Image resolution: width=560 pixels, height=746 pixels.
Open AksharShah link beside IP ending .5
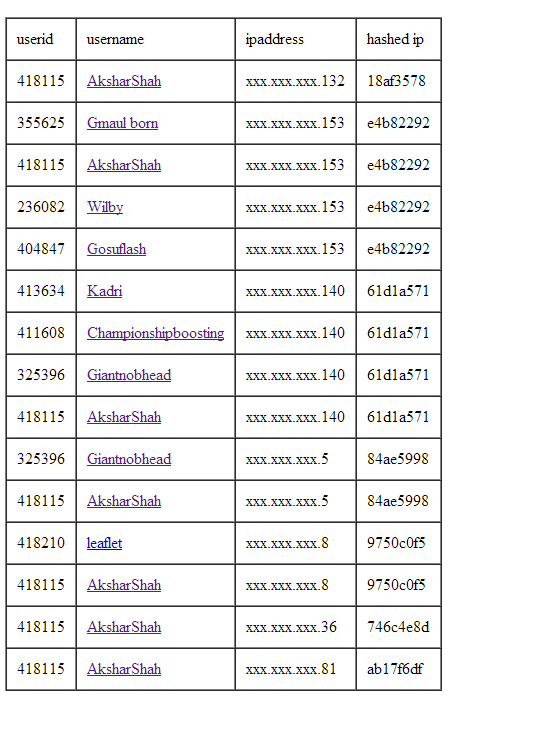click(x=124, y=501)
